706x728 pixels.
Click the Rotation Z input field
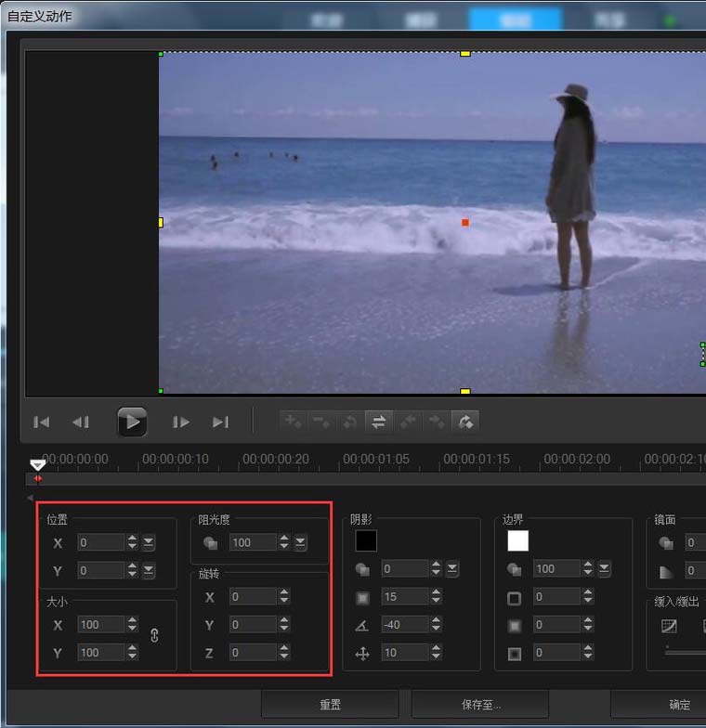(253, 652)
